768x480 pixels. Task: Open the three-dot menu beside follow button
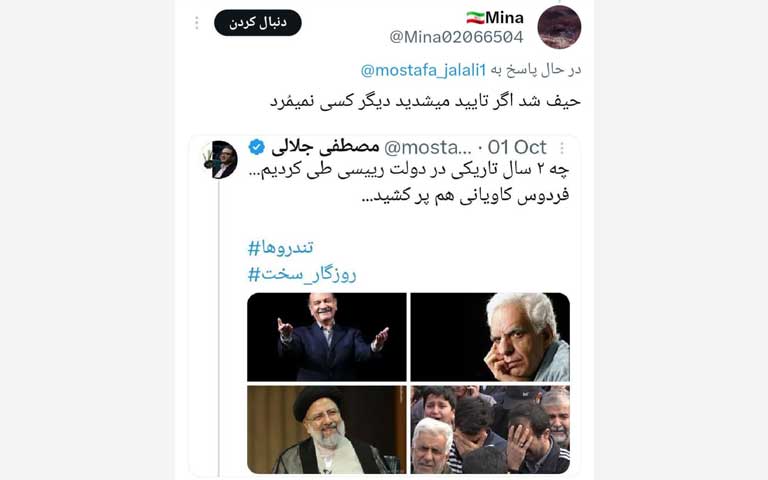pyautogui.click(x=196, y=23)
